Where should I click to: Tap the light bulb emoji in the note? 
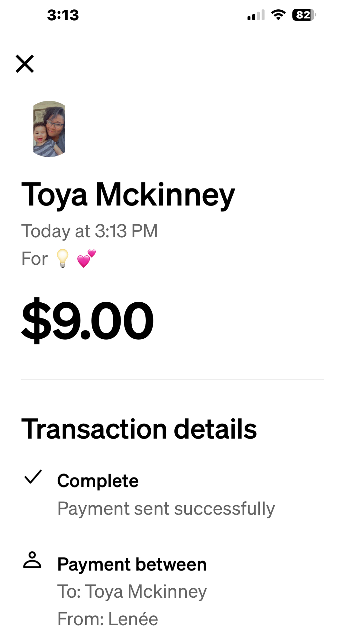(62, 258)
